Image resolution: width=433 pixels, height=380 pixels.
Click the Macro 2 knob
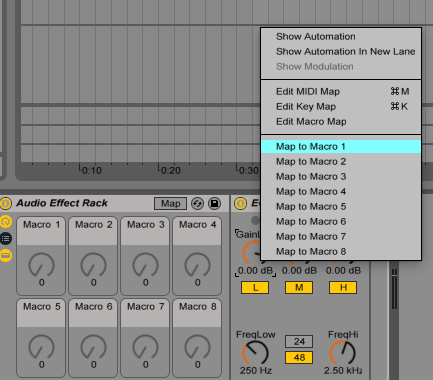tap(93, 265)
